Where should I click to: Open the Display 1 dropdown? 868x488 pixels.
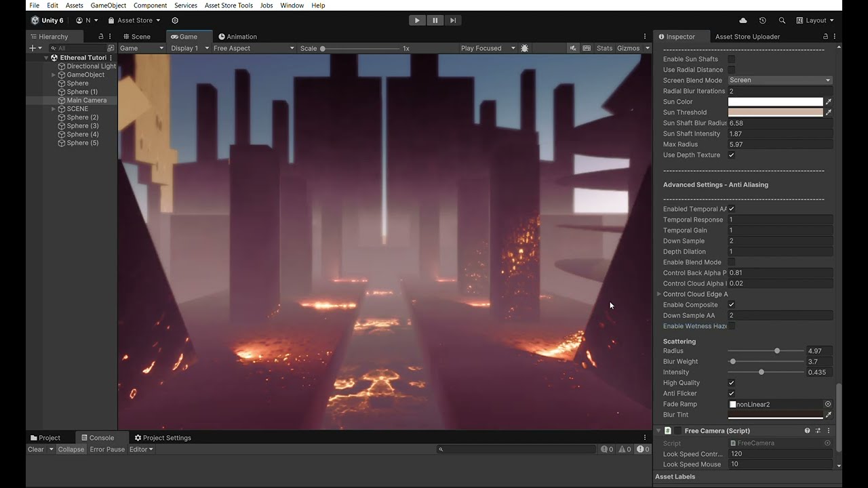coord(190,48)
